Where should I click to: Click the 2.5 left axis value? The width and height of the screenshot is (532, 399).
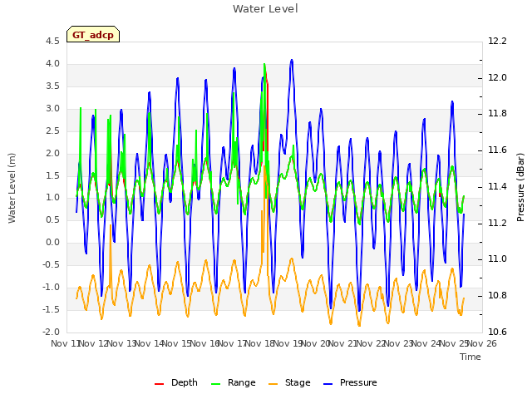[52, 131]
